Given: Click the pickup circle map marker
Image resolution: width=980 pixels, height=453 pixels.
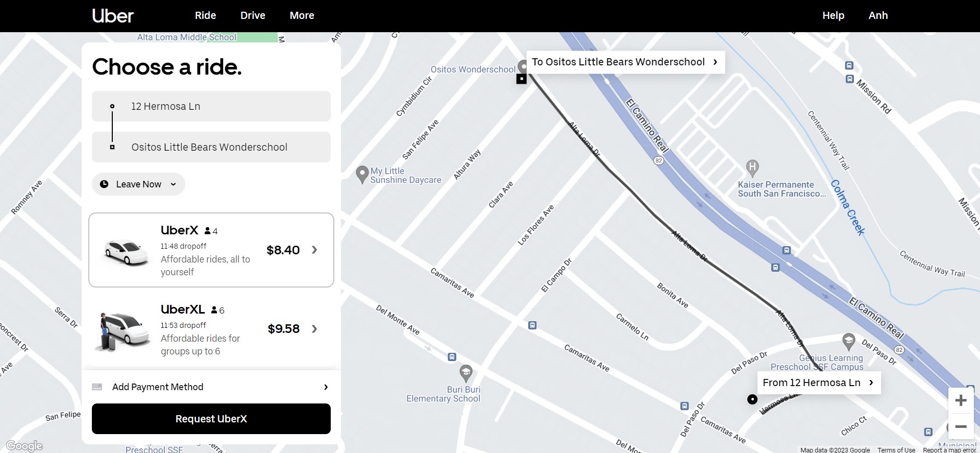Looking at the screenshot, I should [x=752, y=399].
